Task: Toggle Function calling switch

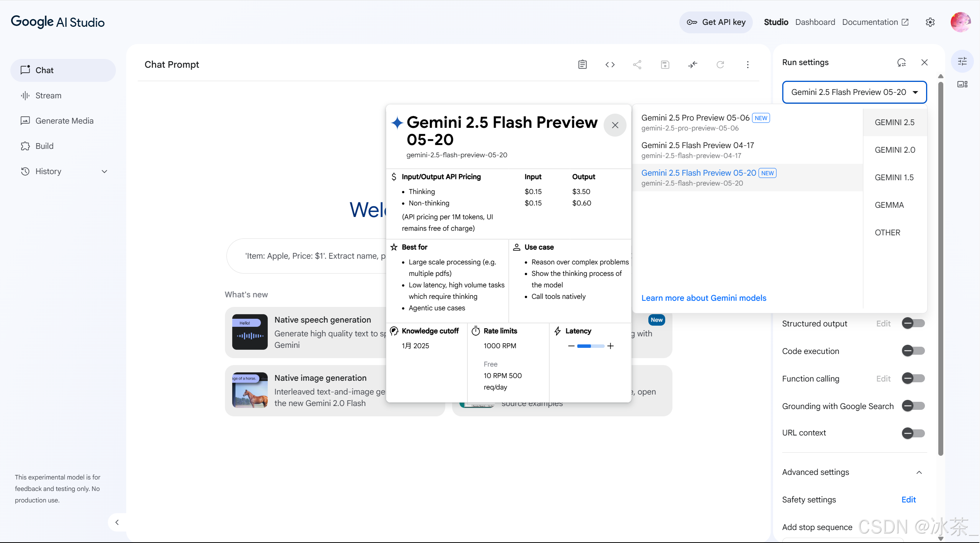Action: click(x=913, y=378)
